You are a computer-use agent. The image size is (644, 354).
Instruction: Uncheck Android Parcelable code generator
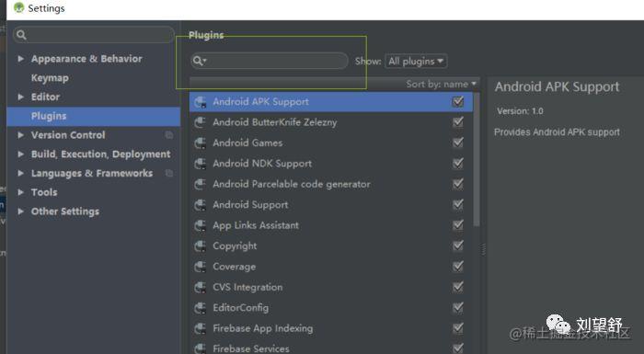(457, 184)
